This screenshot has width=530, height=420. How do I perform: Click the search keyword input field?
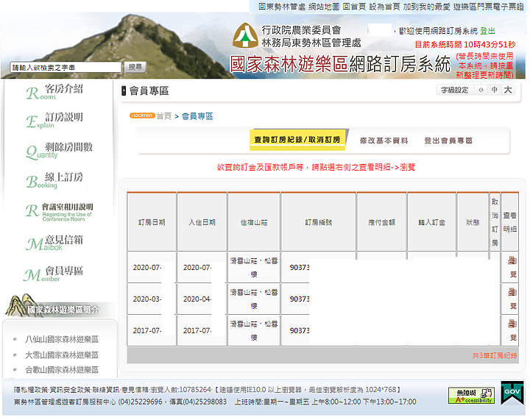point(66,68)
